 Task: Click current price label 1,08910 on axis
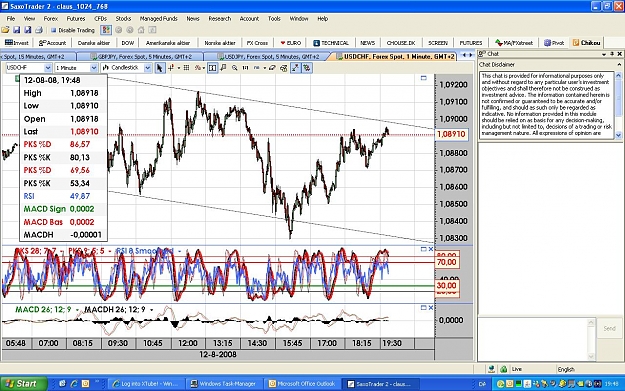[x=451, y=134]
